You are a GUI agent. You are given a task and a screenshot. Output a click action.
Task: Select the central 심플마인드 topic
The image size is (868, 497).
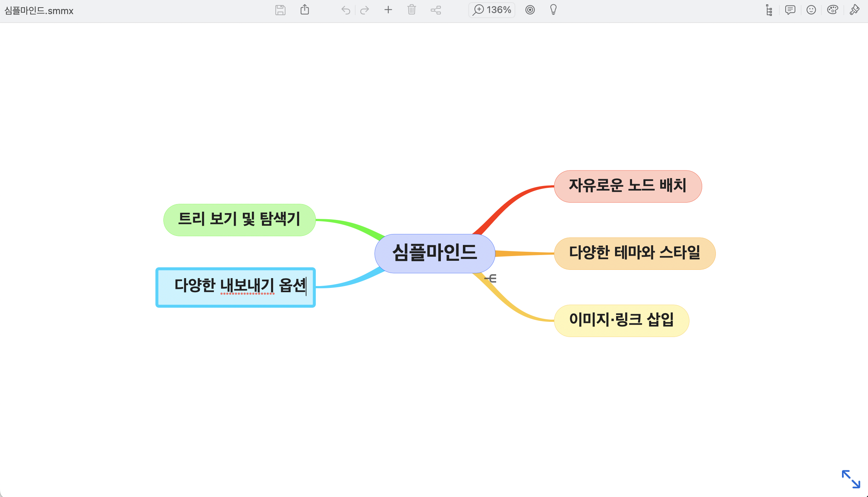(435, 253)
